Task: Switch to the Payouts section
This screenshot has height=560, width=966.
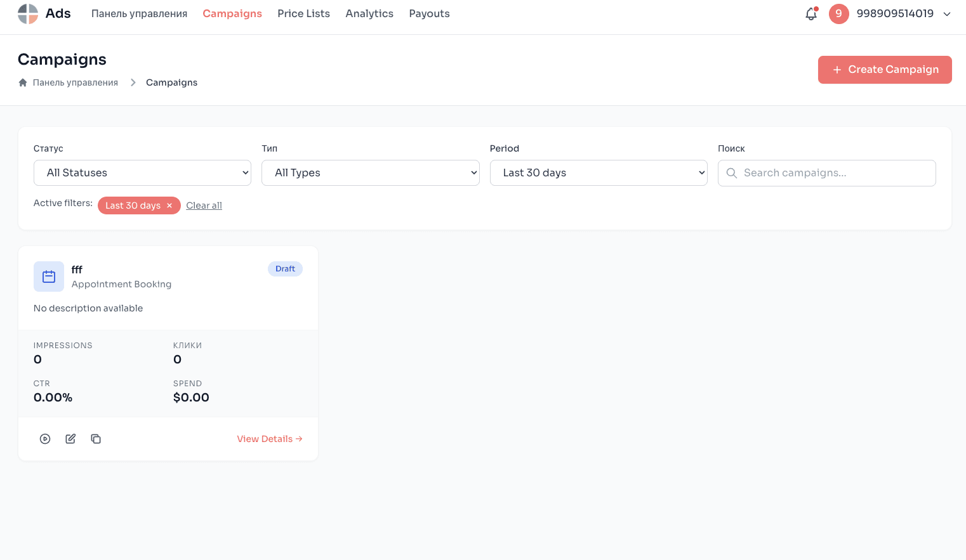Action: coord(429,14)
